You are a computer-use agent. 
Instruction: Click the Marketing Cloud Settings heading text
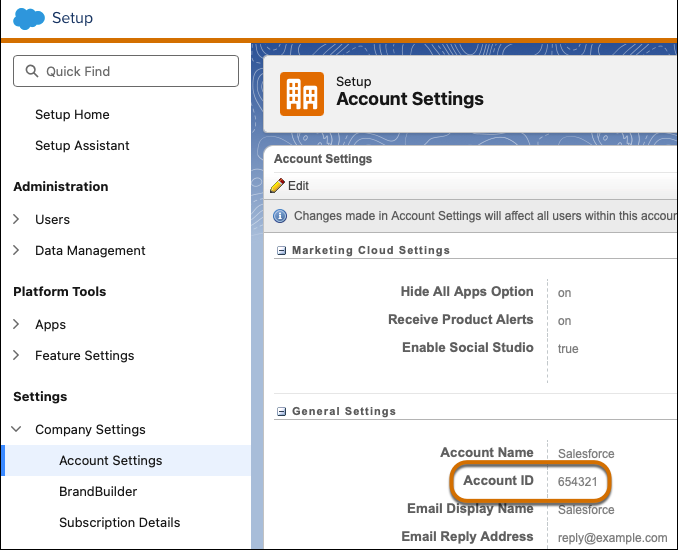[371, 250]
